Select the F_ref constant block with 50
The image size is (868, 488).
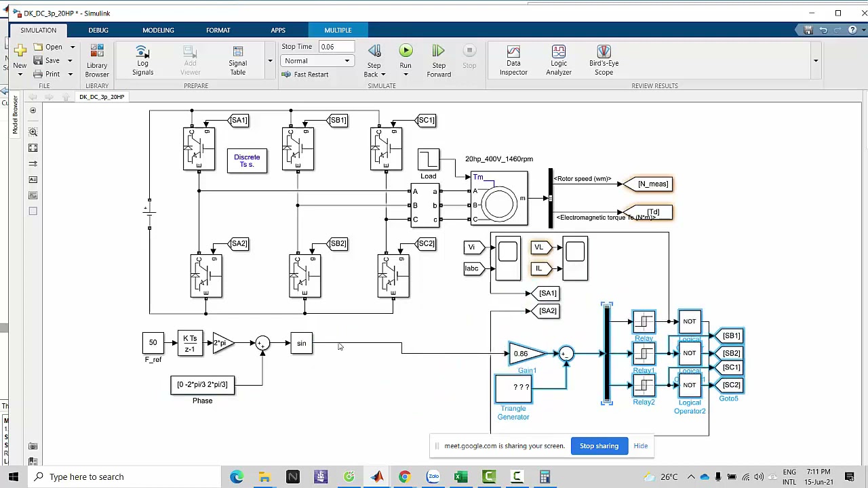click(153, 343)
